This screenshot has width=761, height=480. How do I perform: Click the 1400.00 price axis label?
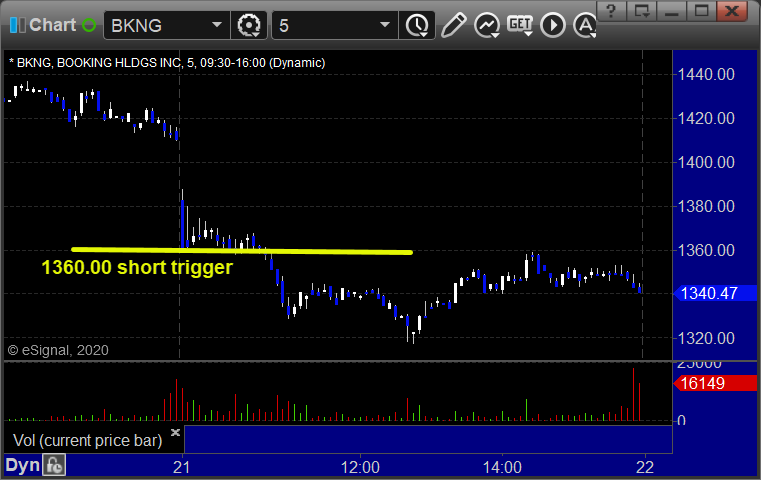coord(706,162)
